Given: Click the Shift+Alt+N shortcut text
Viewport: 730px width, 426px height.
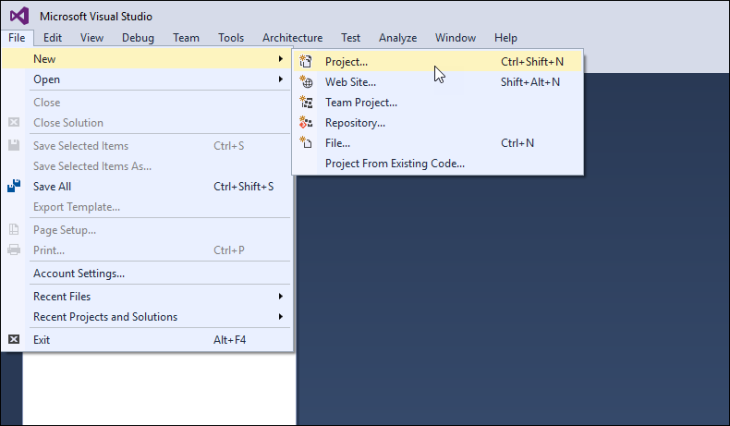Looking at the screenshot, I should pyautogui.click(x=530, y=82).
